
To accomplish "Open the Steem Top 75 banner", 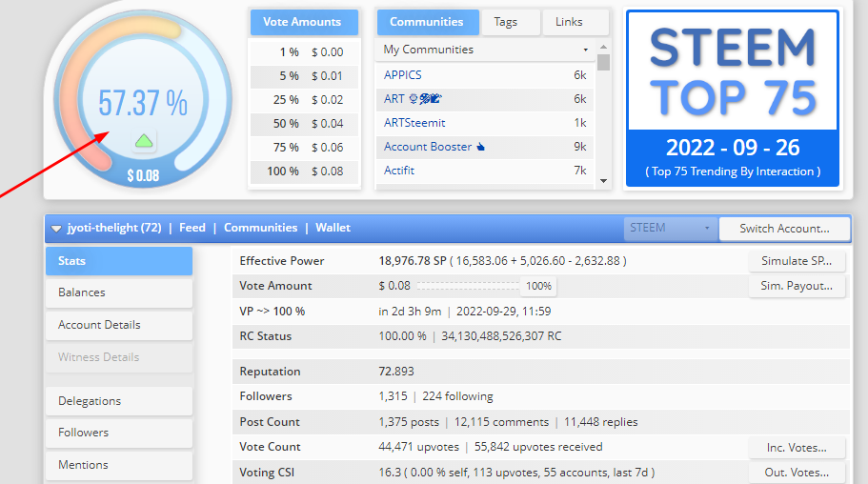I will coord(733,98).
